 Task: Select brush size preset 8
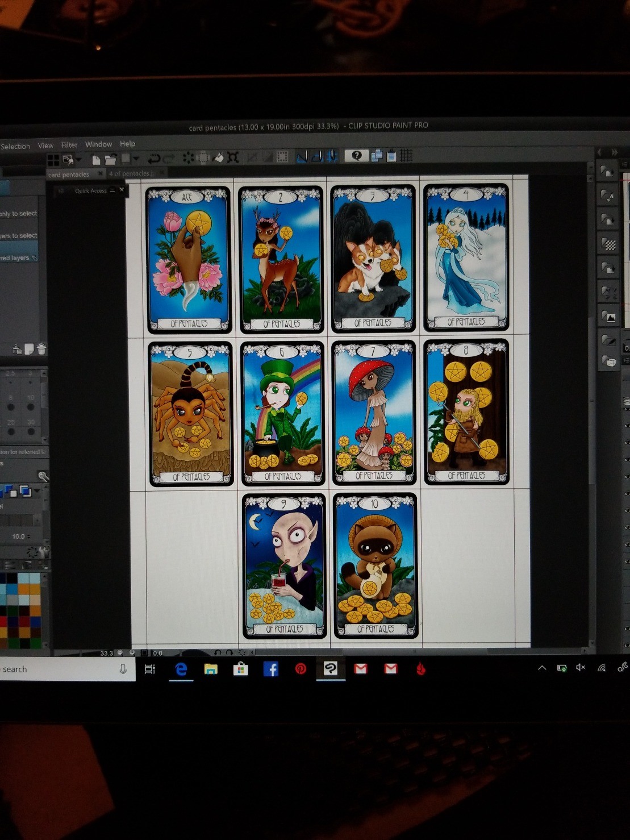click(11, 404)
